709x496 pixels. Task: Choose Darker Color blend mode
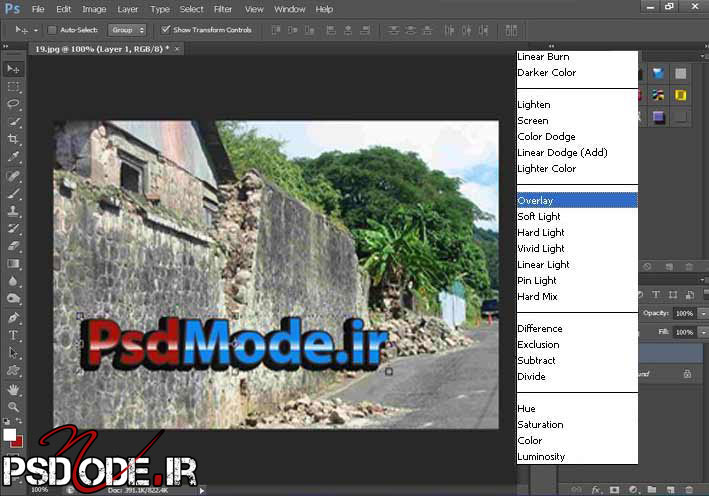point(577,72)
